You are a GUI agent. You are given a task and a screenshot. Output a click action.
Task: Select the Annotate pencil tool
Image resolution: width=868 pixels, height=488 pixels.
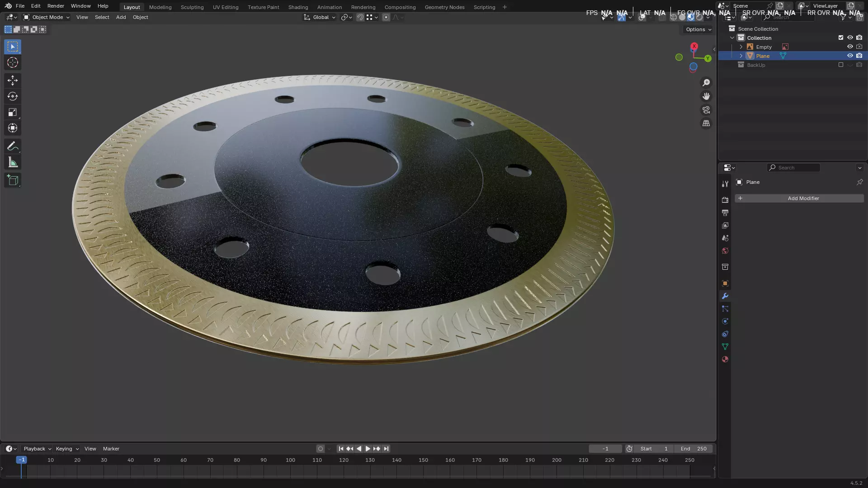click(x=13, y=146)
